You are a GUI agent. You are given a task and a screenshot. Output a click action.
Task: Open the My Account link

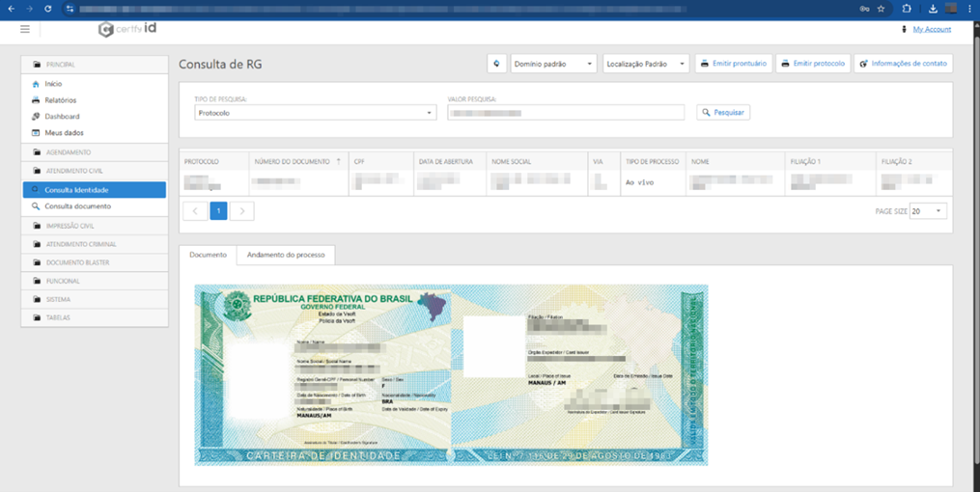tap(932, 29)
